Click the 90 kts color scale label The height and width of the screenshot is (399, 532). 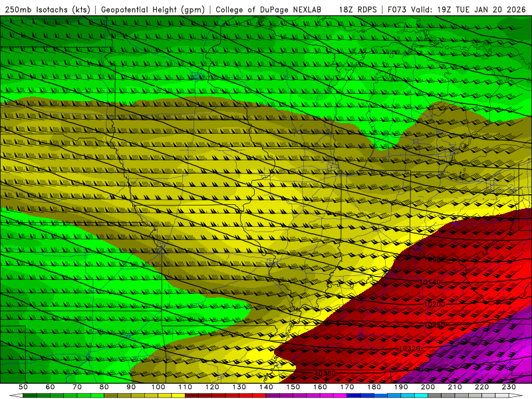[x=131, y=387]
